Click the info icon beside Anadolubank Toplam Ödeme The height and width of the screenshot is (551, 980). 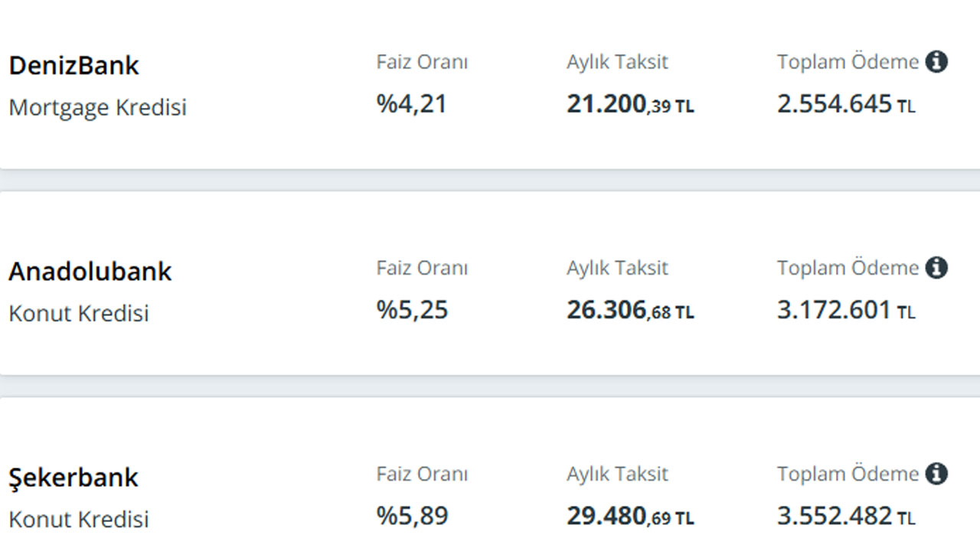pos(936,267)
